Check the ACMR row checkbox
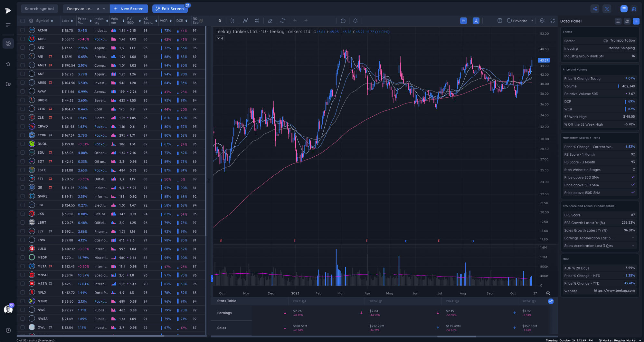Screen dimensions: 644x342 tap(22, 30)
